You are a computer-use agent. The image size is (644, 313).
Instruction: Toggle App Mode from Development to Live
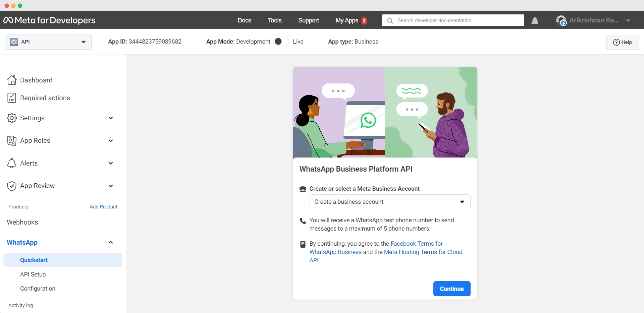281,42
